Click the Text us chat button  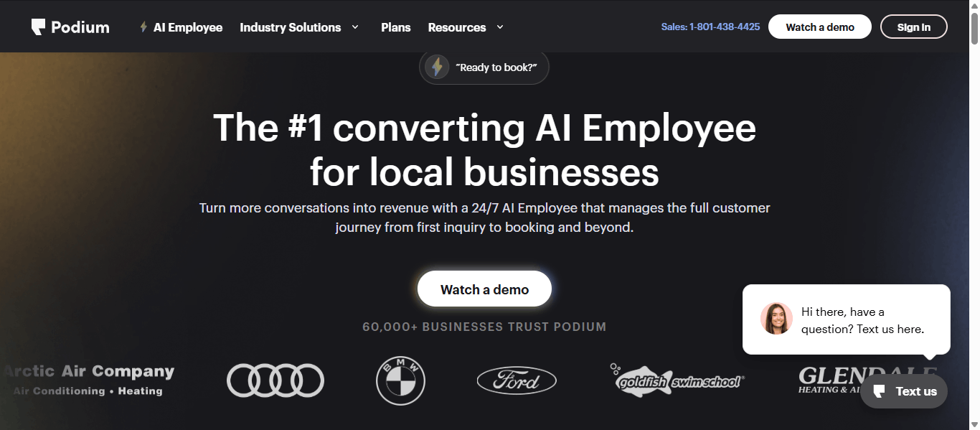[x=904, y=391]
